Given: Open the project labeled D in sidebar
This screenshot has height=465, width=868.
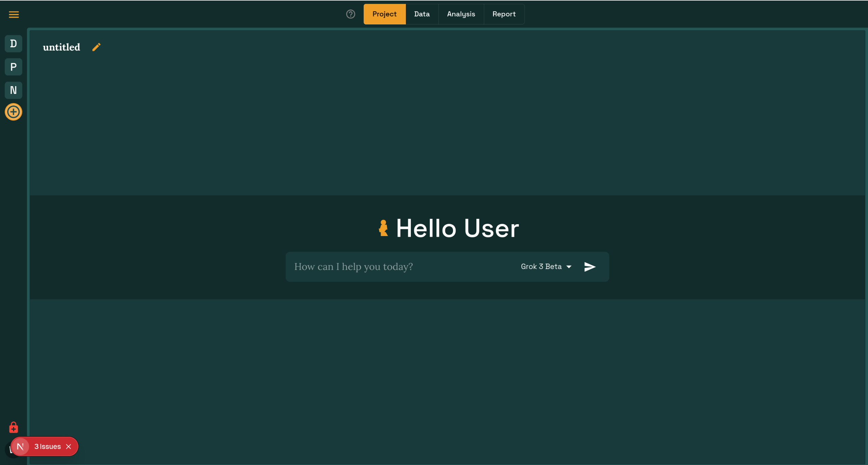Looking at the screenshot, I should click(14, 43).
